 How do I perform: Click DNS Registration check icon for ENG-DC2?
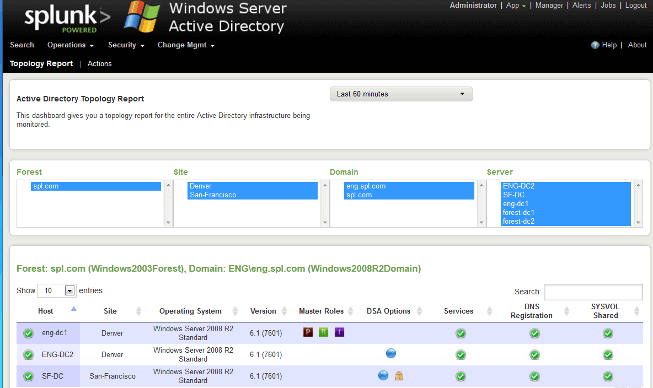click(535, 355)
